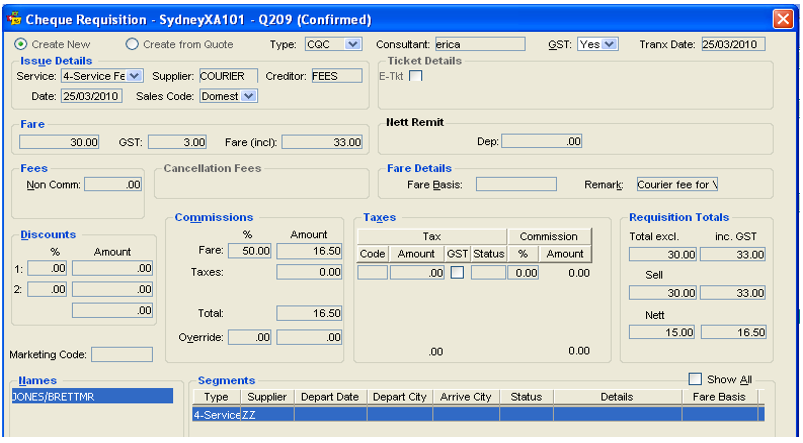The width and height of the screenshot is (803, 443).
Task: Click the Segments Fare Basis column header
Action: pos(720,397)
